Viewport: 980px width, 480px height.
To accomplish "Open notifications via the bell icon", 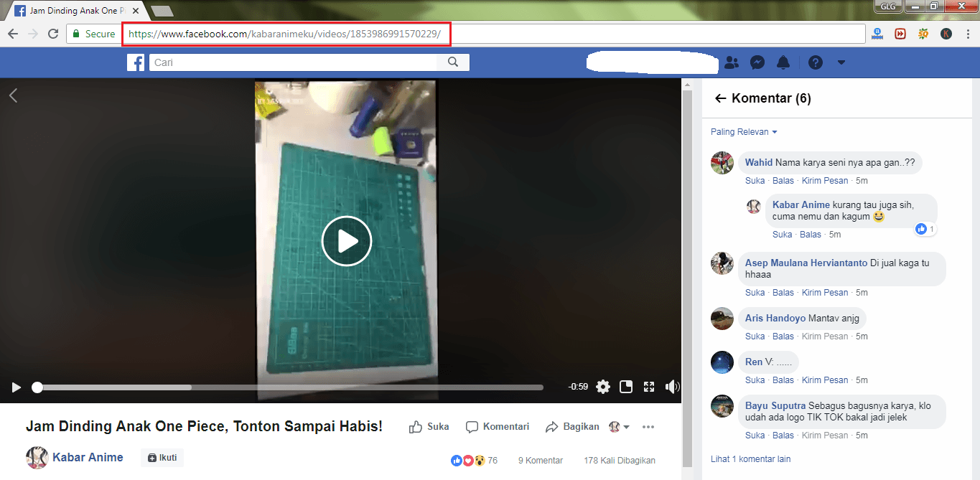I will (783, 62).
